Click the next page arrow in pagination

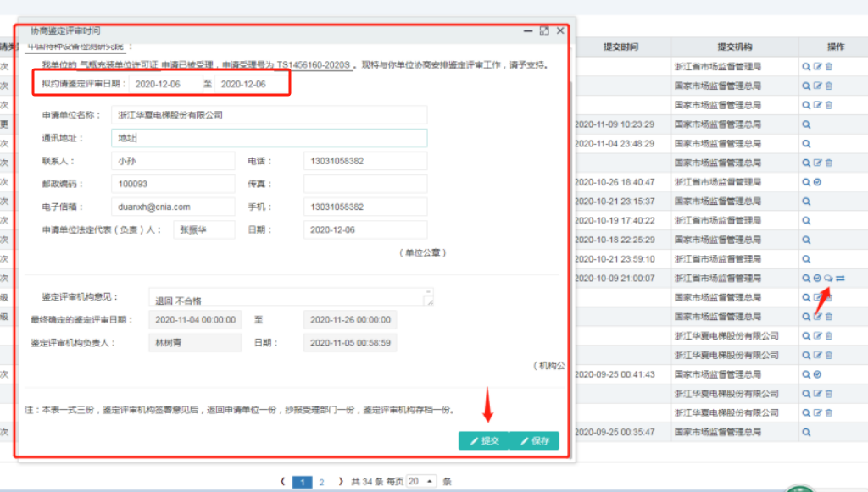341,482
